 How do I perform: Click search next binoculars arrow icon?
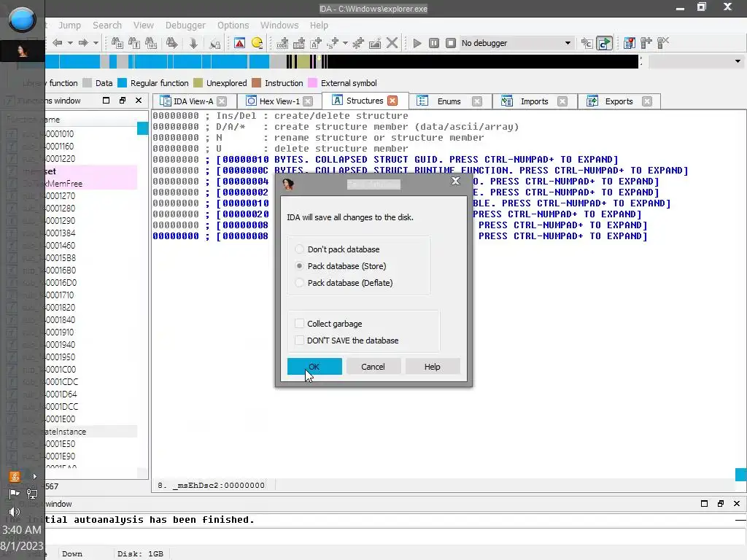[171, 43]
